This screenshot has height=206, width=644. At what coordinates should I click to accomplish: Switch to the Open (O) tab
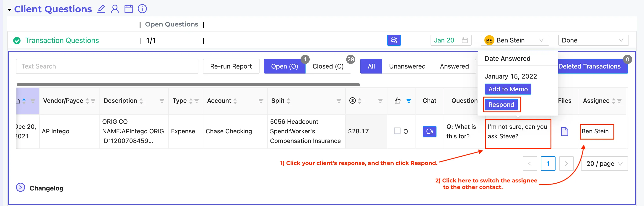point(285,66)
